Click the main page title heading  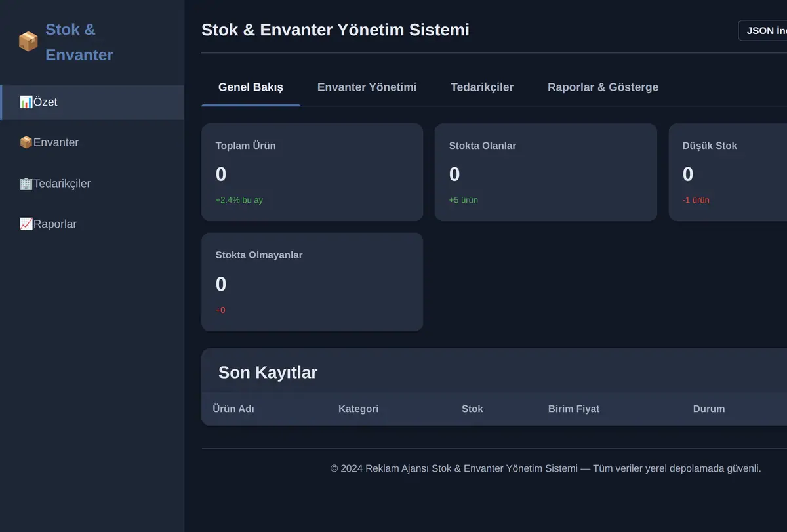tap(335, 30)
